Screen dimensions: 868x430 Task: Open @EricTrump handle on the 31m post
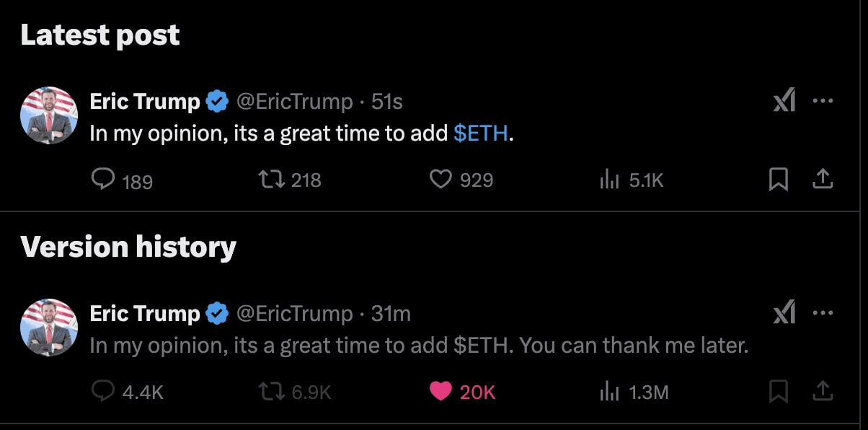click(295, 314)
